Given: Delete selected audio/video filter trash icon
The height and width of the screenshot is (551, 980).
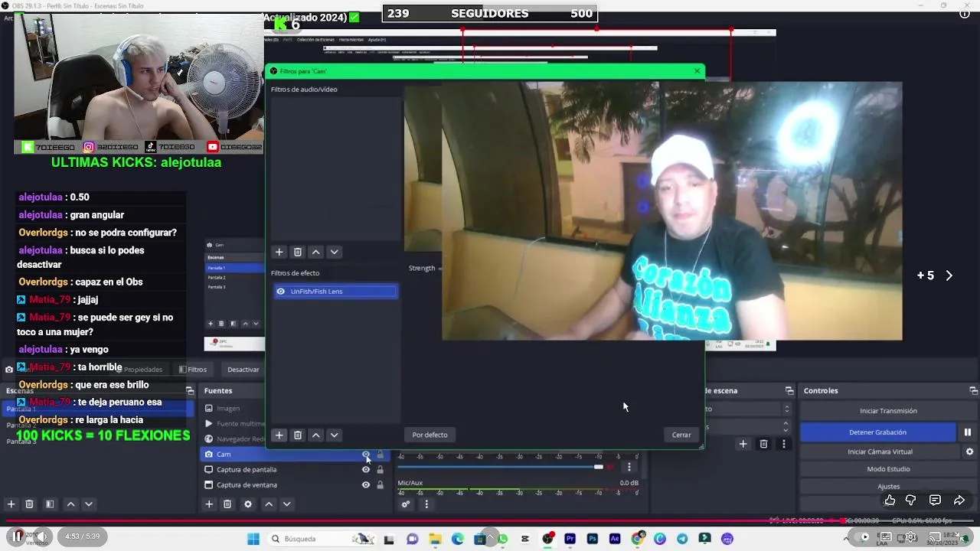Looking at the screenshot, I should pyautogui.click(x=298, y=252).
